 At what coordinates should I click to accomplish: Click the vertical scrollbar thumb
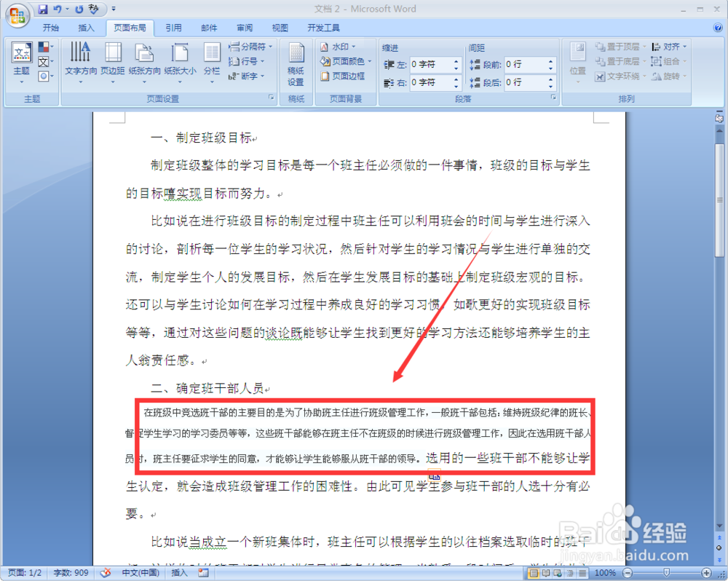coord(719,200)
